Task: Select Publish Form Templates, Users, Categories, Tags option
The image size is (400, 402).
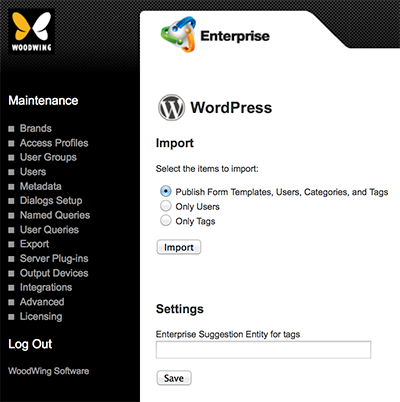Action: (166, 191)
